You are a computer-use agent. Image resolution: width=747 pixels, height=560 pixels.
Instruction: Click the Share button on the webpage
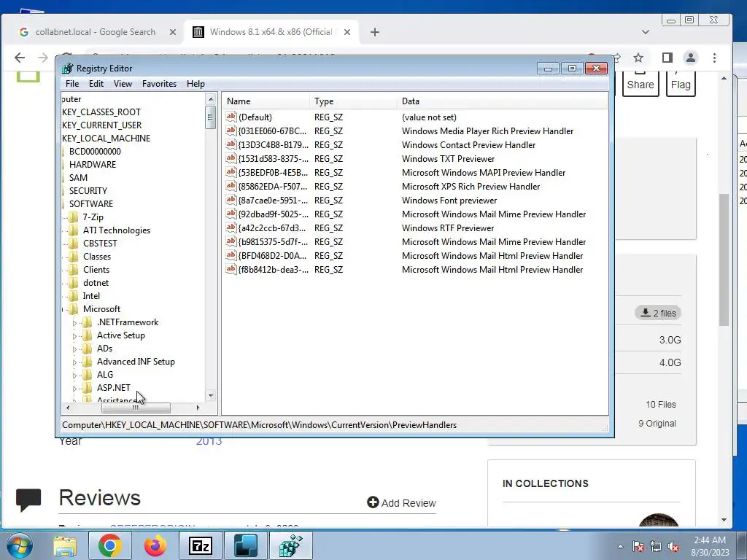pyautogui.click(x=640, y=84)
